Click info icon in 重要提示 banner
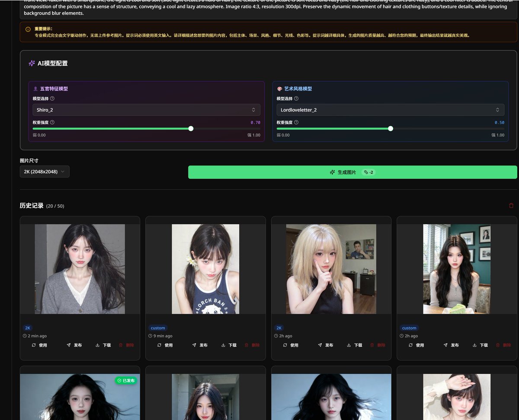Screen dimensions: 519x420 tap(28, 29)
